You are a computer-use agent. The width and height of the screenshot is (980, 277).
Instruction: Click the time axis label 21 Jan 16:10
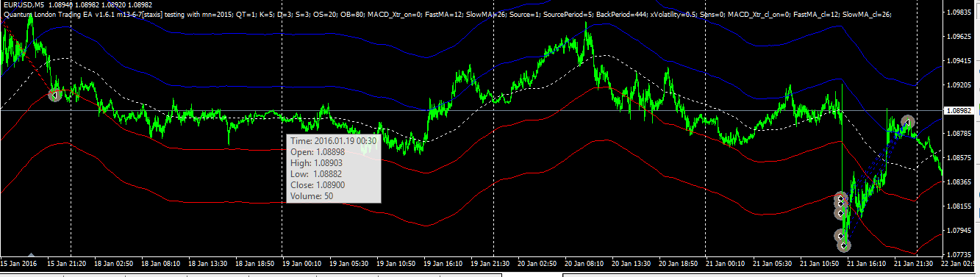(866, 263)
